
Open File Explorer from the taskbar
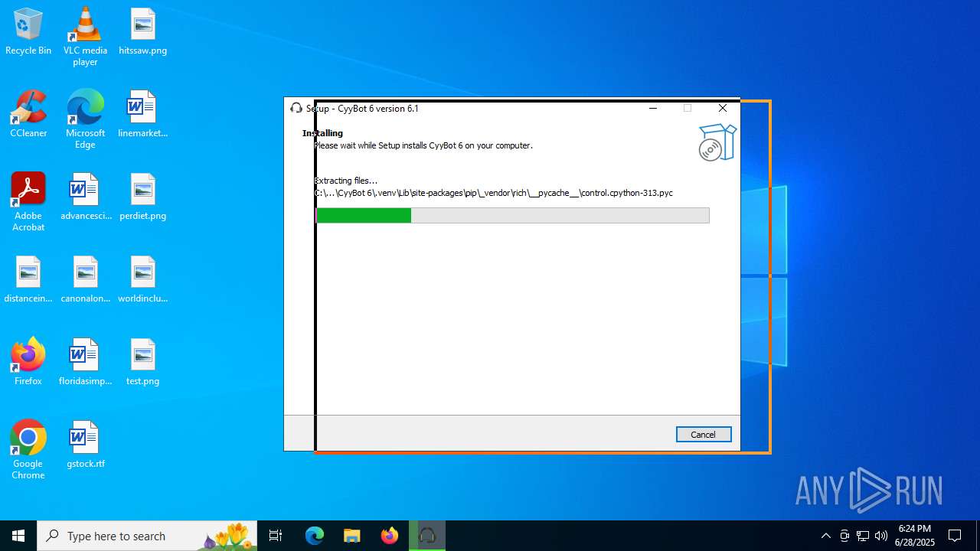[x=352, y=536]
